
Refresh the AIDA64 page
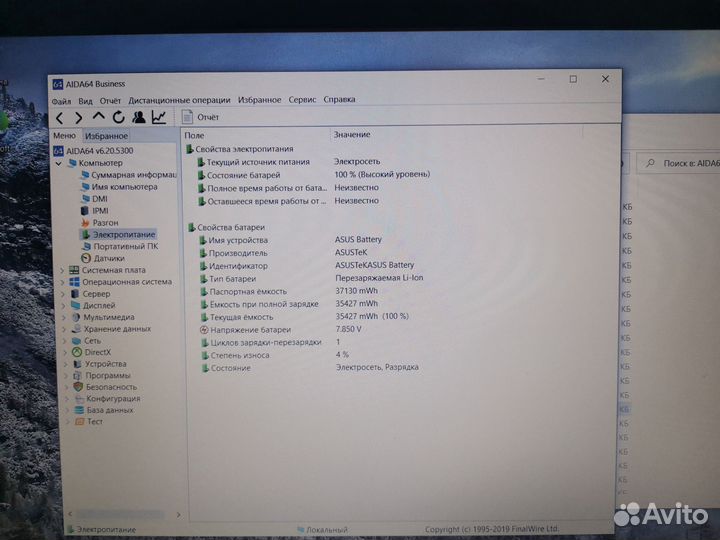(x=118, y=118)
